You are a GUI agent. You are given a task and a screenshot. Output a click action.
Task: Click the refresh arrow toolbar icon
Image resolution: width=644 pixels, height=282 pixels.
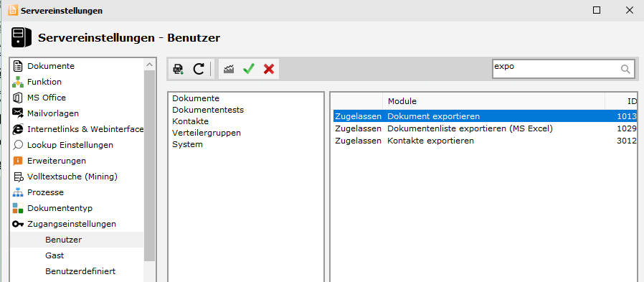coord(199,69)
